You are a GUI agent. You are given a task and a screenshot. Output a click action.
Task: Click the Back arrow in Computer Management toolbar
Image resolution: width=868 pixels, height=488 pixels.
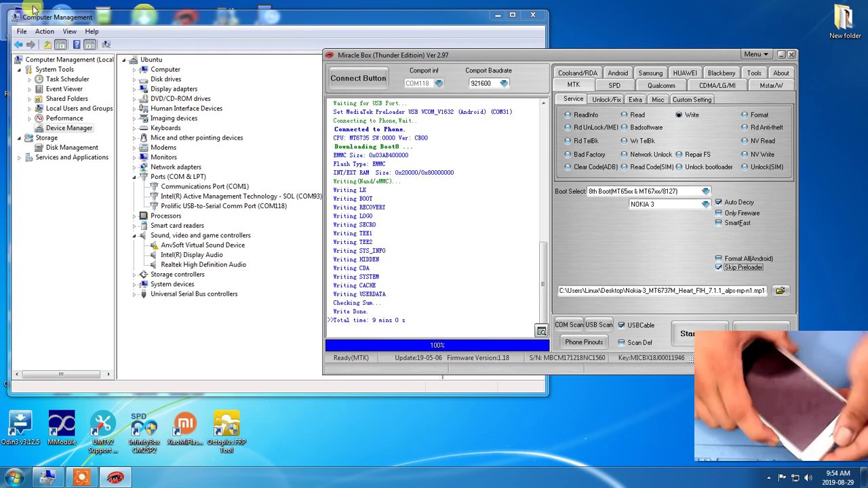click(18, 45)
